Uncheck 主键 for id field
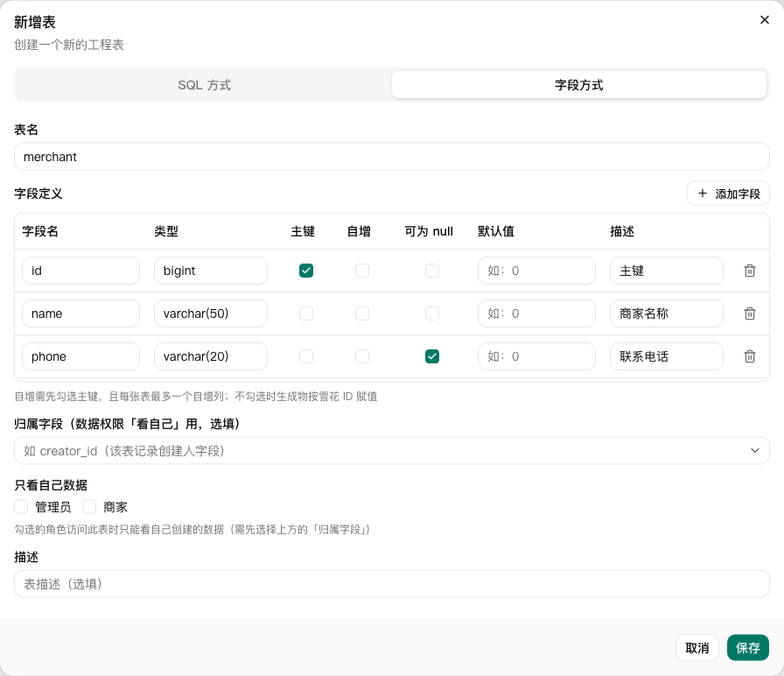Viewport: 784px width, 676px height. 306,271
